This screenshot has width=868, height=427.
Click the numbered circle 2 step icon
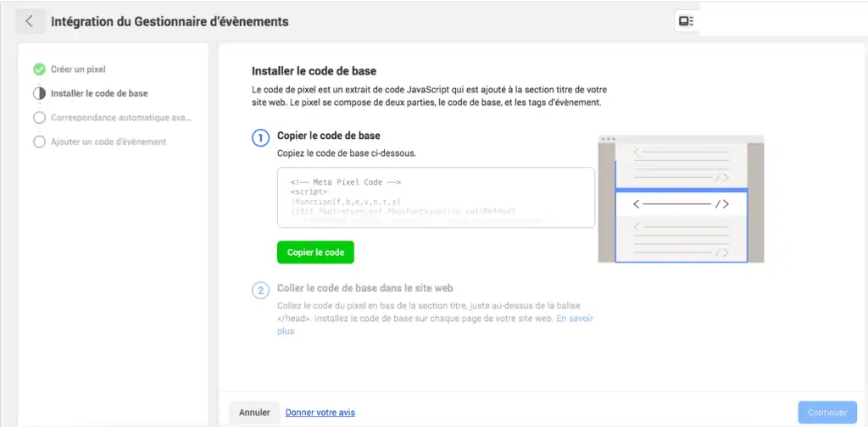click(261, 291)
